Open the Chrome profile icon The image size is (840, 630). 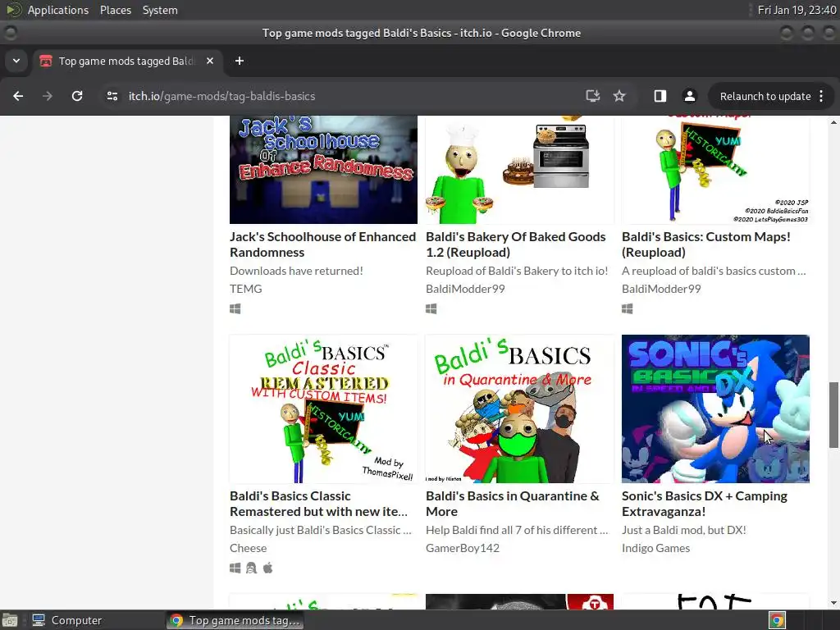689,96
